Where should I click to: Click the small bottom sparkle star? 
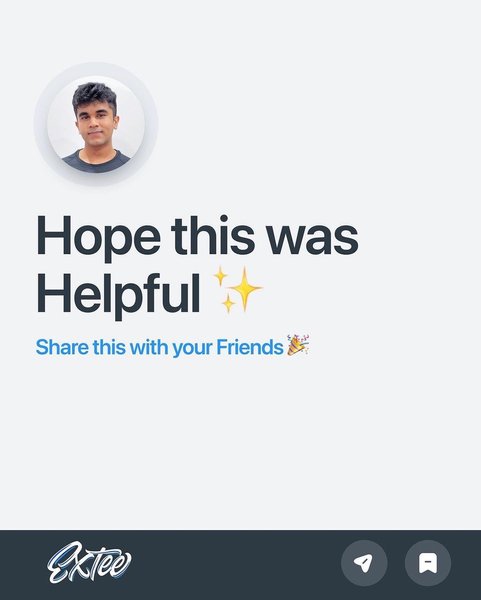click(228, 304)
